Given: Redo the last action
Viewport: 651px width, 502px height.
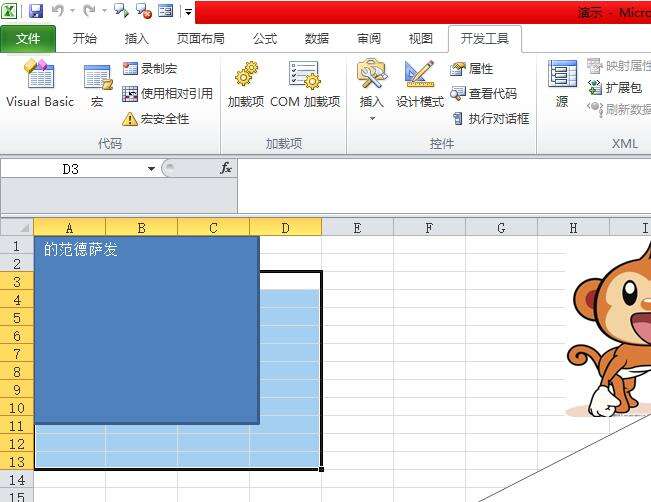Looking at the screenshot, I should click(x=89, y=11).
